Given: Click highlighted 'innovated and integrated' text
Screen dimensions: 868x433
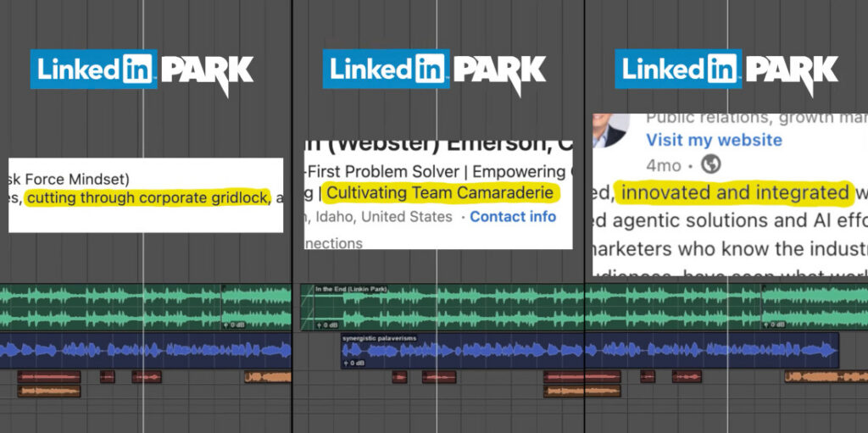Looking at the screenshot, I should tap(735, 192).
